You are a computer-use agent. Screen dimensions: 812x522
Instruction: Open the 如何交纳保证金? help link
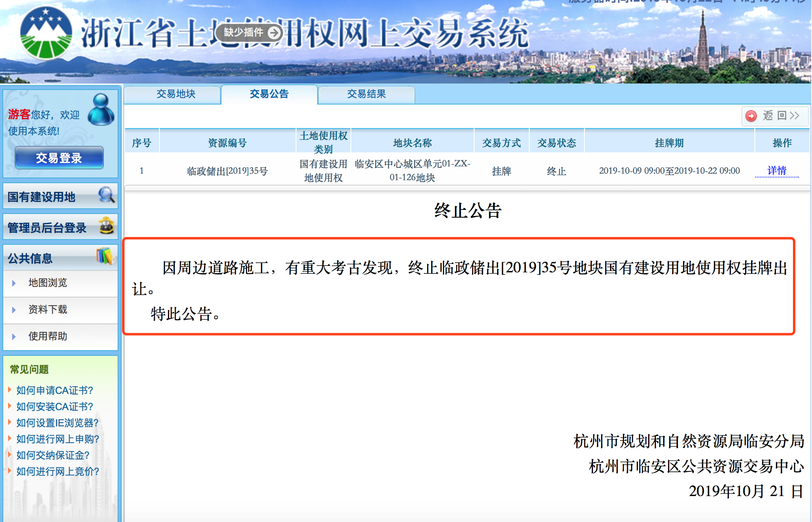coord(53,455)
